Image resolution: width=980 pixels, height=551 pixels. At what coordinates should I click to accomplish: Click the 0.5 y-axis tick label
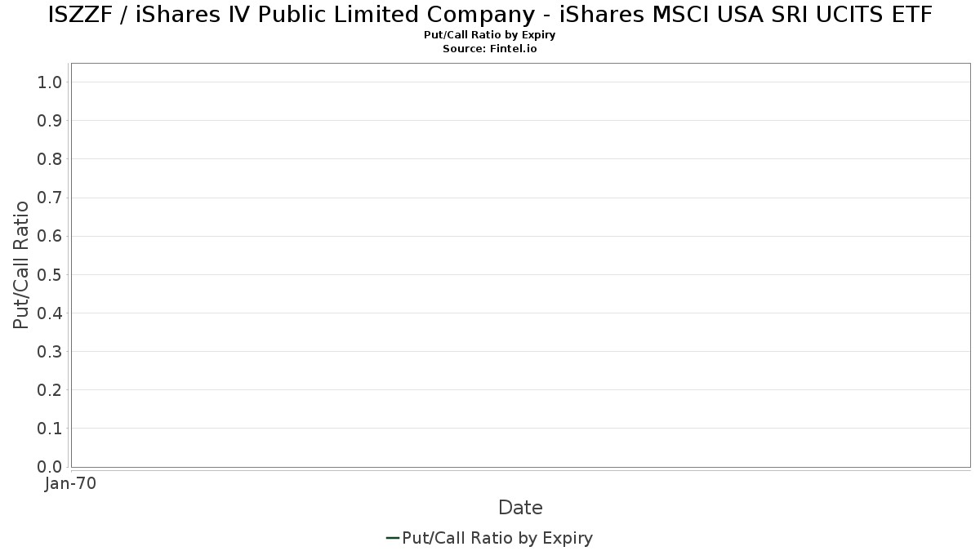[x=50, y=274]
